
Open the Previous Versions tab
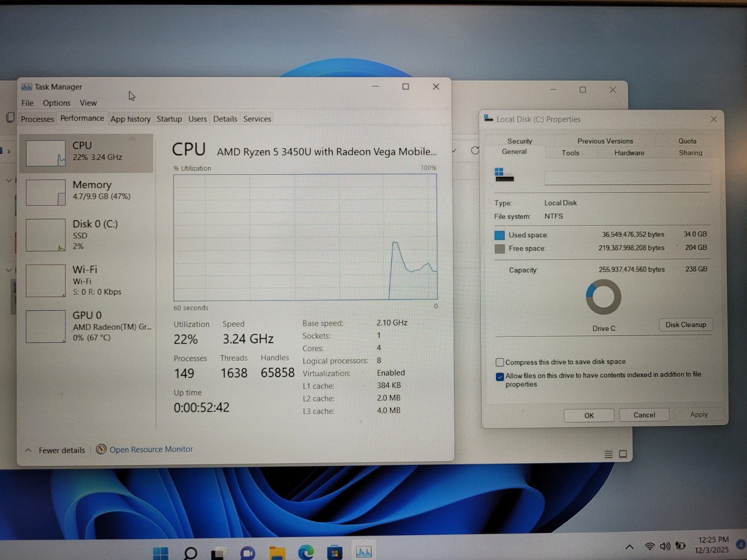605,141
